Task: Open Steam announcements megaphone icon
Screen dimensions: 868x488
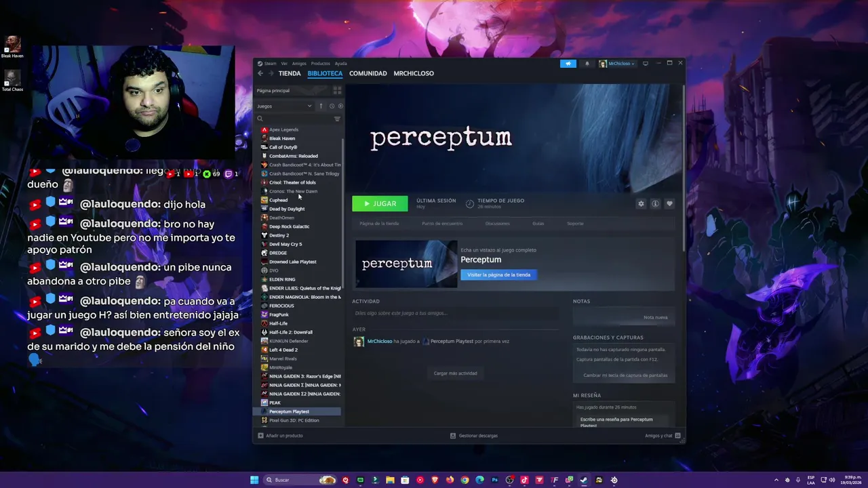Action: tap(568, 64)
